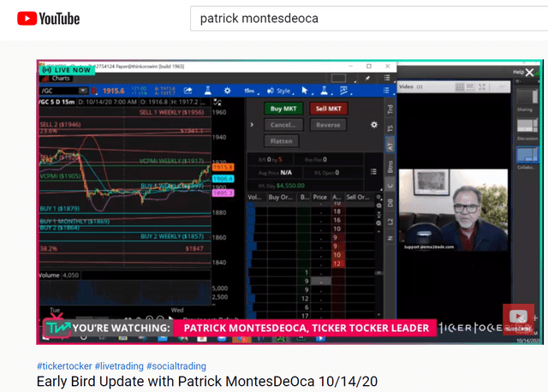The height and width of the screenshot is (392, 548).
Task: Click ask size 16 in ladder
Action: tap(337, 220)
